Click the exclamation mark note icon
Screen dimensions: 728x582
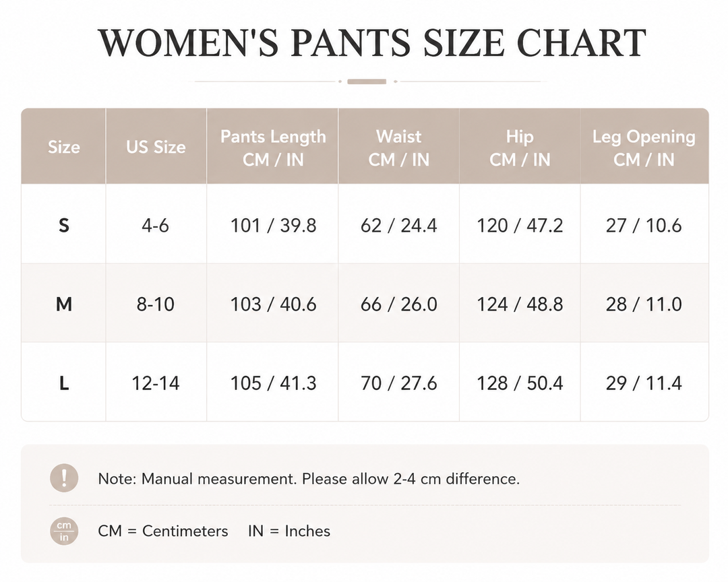click(x=64, y=478)
